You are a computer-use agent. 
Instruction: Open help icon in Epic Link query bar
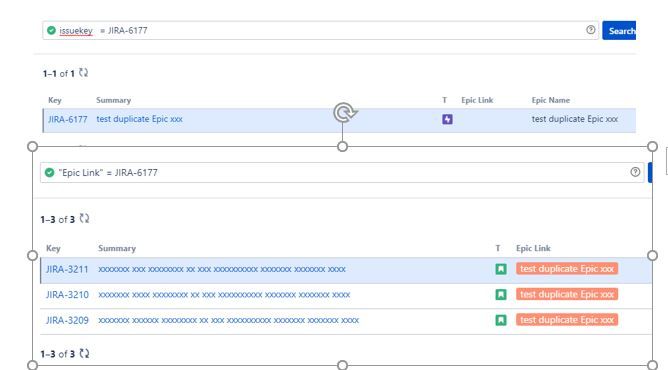click(x=635, y=172)
